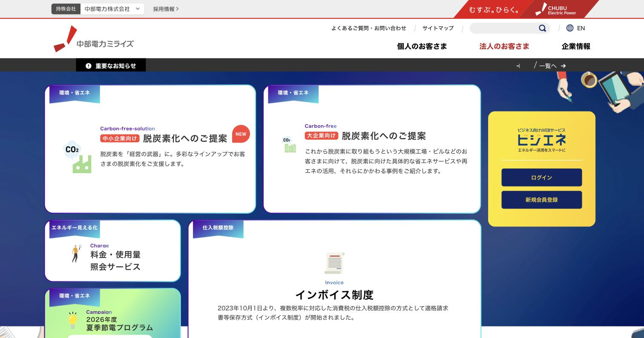Click the Chubu Electric Power Miraiz logo
Image resolution: width=644 pixels, height=338 pixels.
pyautogui.click(x=94, y=39)
